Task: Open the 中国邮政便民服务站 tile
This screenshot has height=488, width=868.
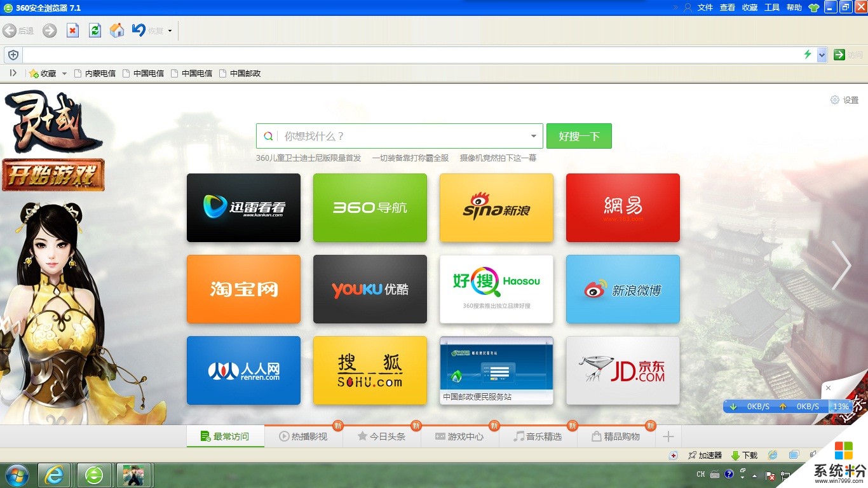Action: 496,370
